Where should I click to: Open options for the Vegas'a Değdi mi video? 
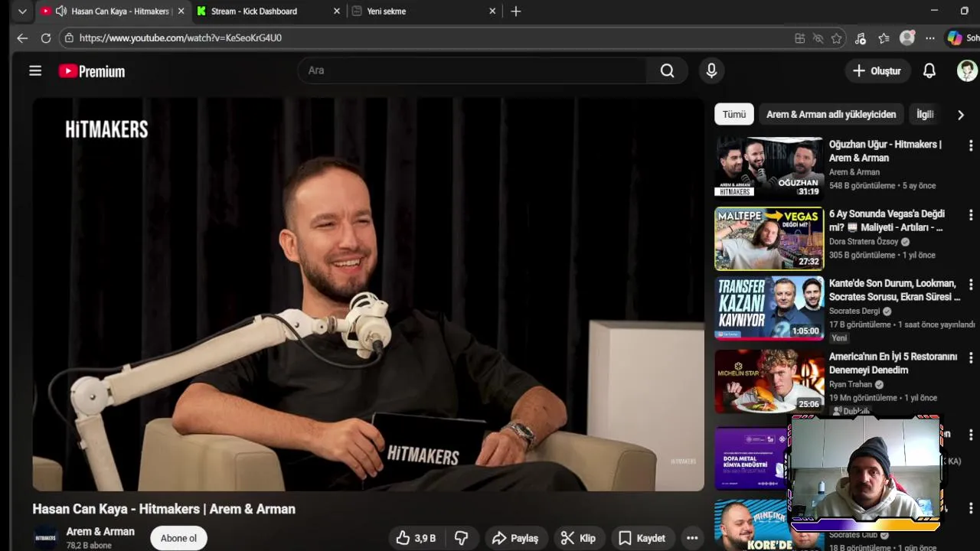coord(971,215)
